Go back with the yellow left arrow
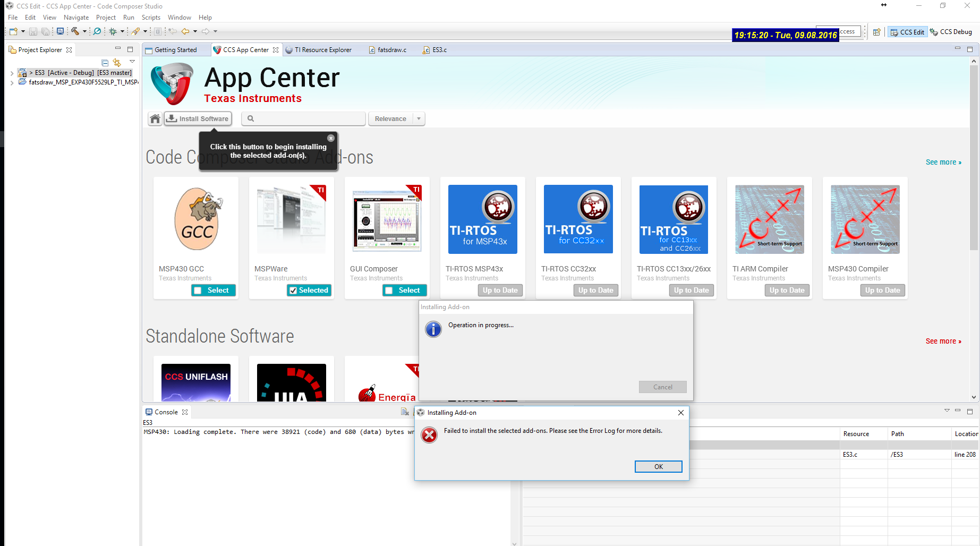980x546 pixels. [185, 31]
